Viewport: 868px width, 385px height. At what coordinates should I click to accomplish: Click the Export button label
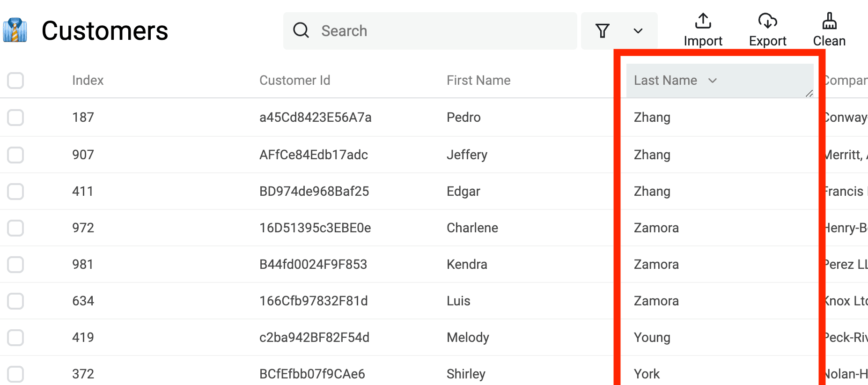(767, 41)
